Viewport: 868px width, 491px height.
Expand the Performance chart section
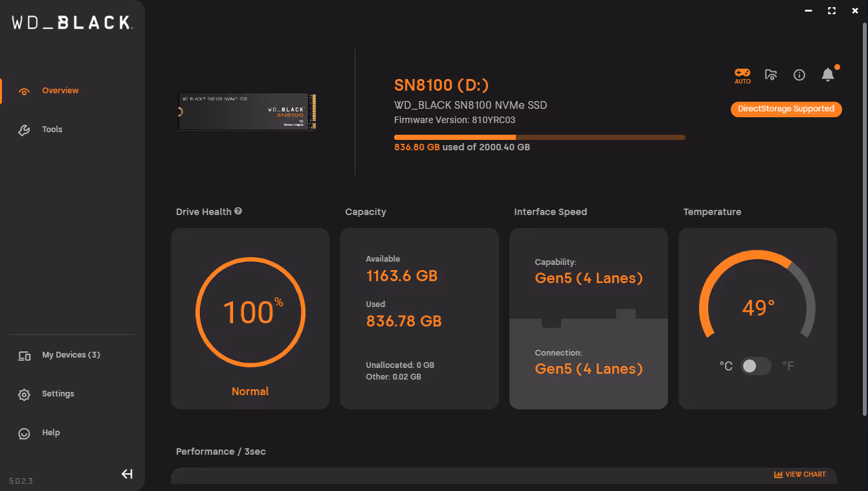point(801,474)
